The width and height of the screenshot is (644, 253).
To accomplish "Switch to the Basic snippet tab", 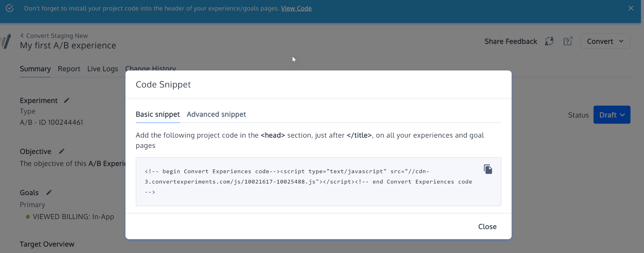I will [158, 114].
